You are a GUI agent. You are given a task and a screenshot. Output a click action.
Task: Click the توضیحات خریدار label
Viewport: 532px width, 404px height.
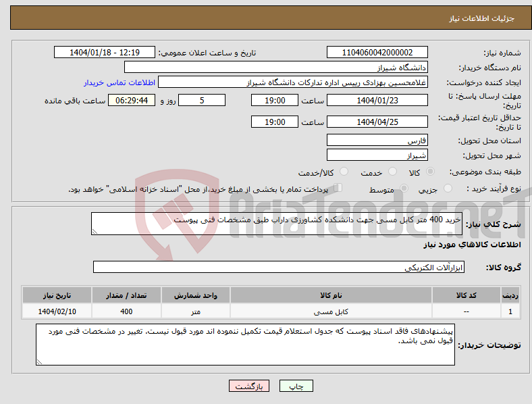click(489, 345)
